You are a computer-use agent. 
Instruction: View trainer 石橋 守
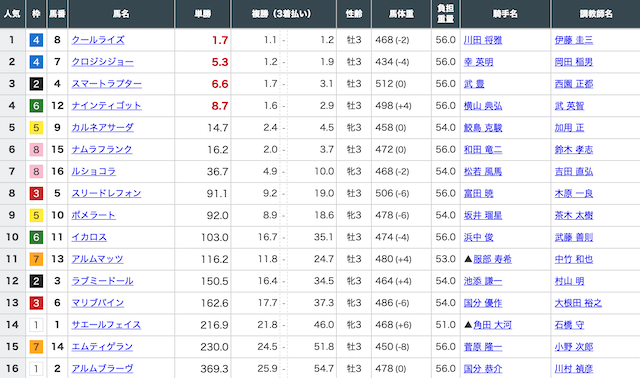pos(569,325)
